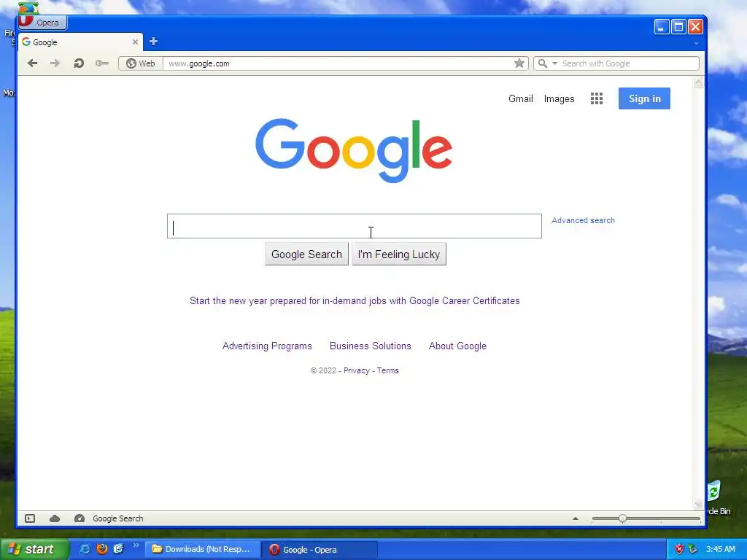Open the Gmail link
The image size is (747, 560).
[520, 98]
